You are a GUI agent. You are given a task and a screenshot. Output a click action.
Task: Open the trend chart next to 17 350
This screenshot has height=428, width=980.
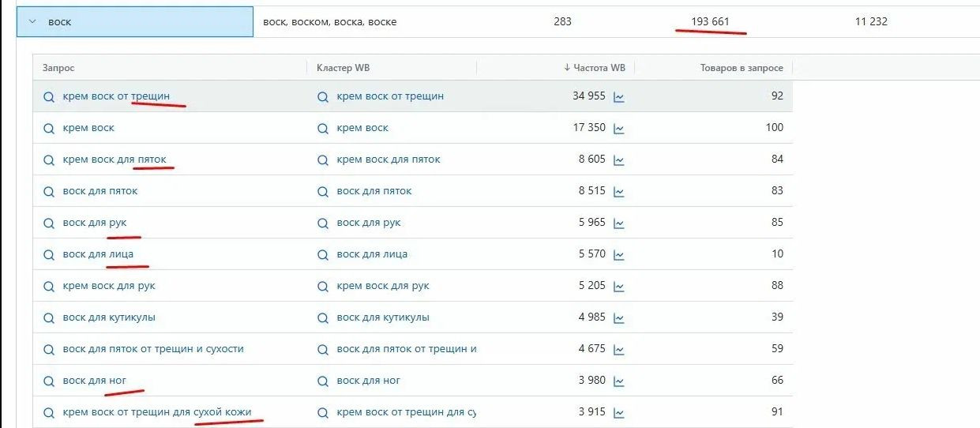619,129
